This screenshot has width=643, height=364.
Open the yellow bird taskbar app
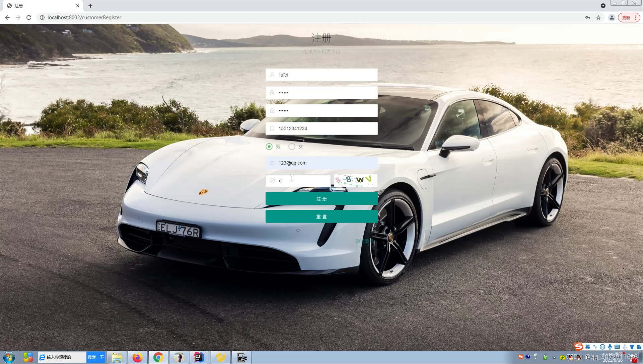(x=220, y=357)
